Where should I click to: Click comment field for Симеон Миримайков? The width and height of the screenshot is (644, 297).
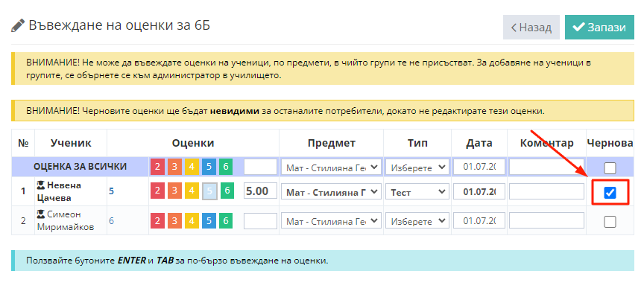(x=546, y=221)
